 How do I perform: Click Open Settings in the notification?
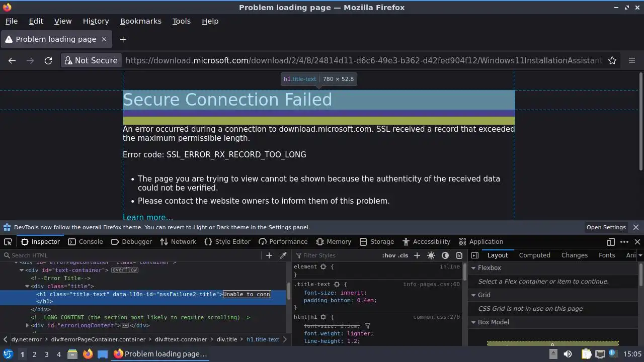point(606,227)
